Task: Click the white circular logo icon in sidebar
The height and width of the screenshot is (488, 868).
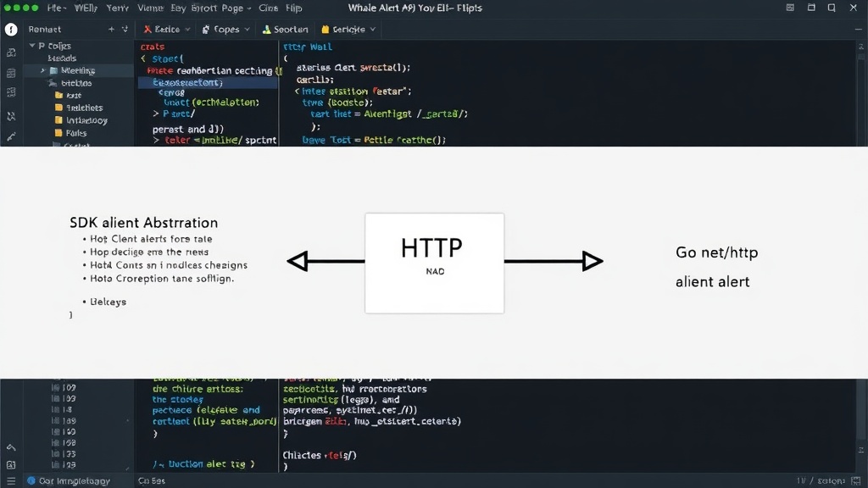Action: [x=11, y=30]
